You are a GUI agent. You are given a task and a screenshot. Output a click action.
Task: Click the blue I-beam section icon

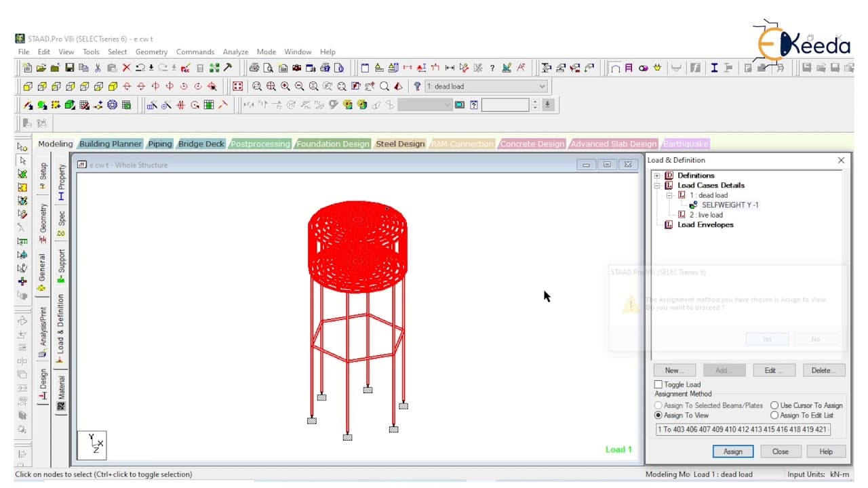(714, 68)
